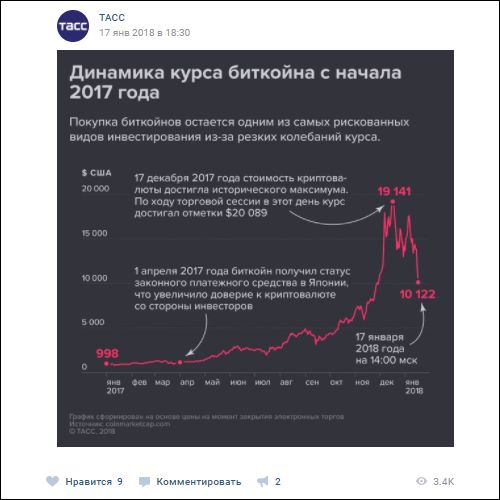
Task: Click the eye views icon
Action: click(421, 481)
